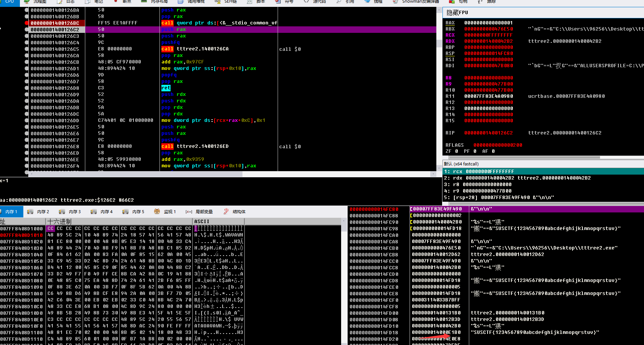Select argument row '4: r9 0000000000477B00'
The width and height of the screenshot is (644, 345).
coord(543,191)
